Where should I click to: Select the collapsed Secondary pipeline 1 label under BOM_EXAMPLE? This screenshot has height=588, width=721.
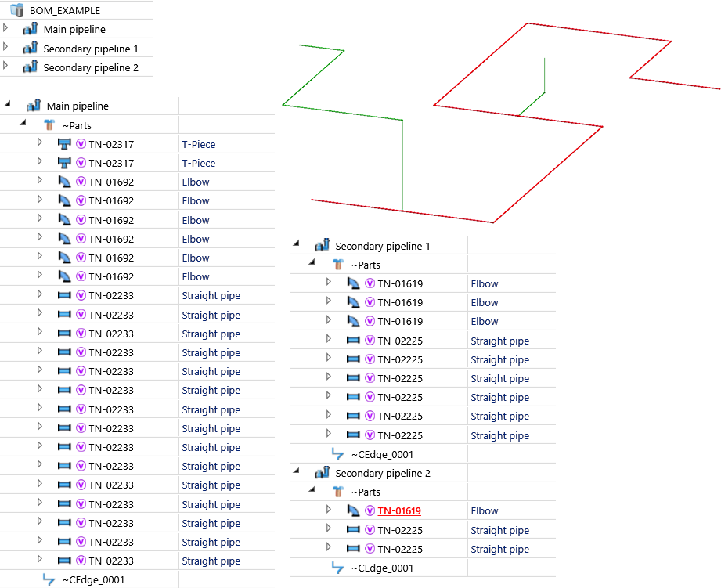click(x=91, y=49)
